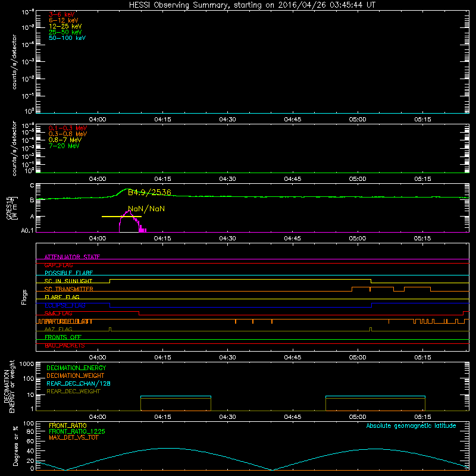Image resolution: width=476 pixels, height=476 pixels.
Task: Click the DECIMATION ENERGY or weight axis title
Action: pos(9,386)
